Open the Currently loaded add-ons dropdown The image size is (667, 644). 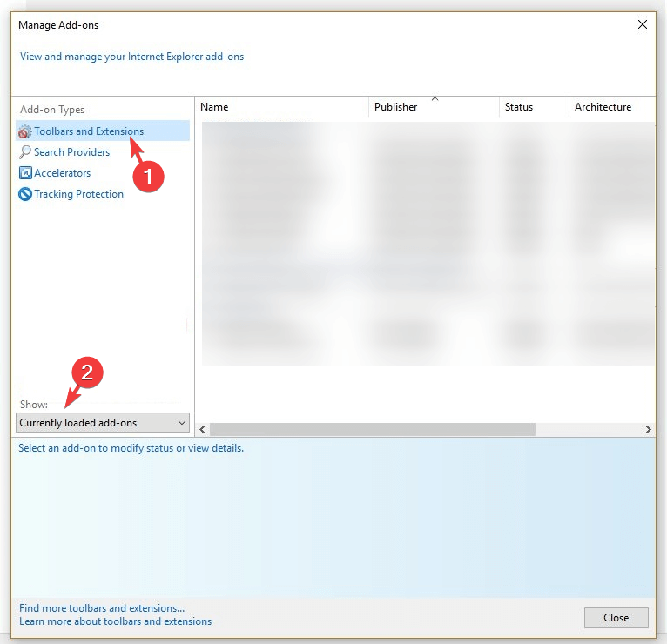click(103, 423)
